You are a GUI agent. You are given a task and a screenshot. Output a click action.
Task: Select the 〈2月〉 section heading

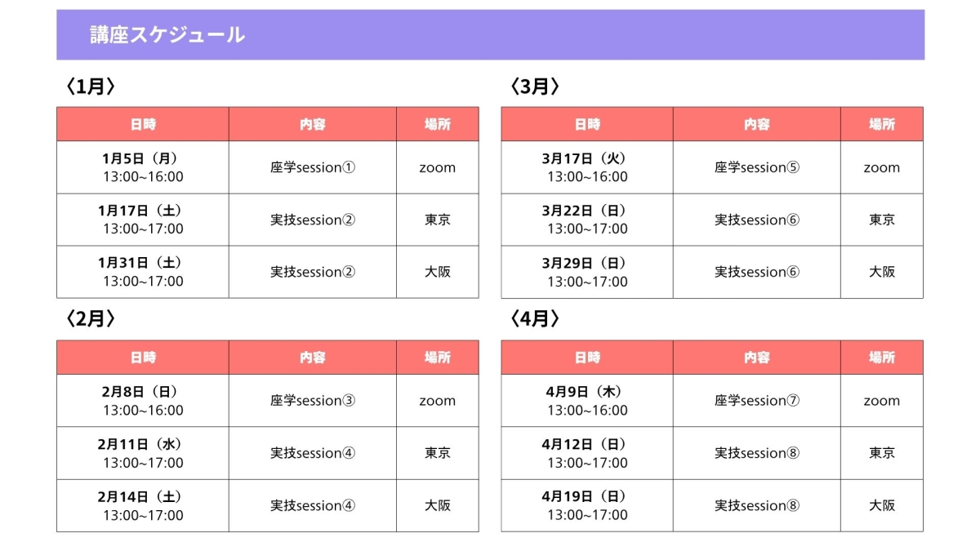click(91, 319)
